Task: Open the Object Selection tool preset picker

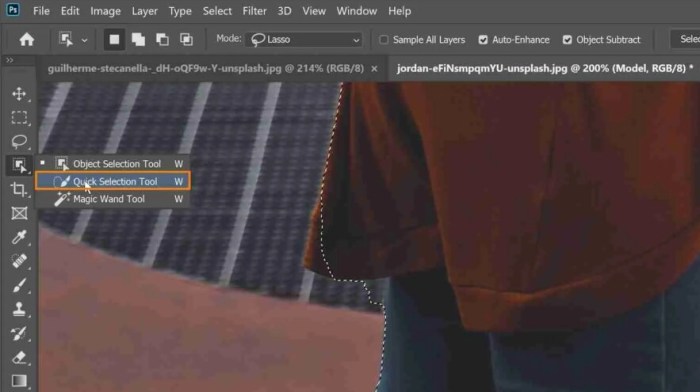Action: [x=84, y=40]
